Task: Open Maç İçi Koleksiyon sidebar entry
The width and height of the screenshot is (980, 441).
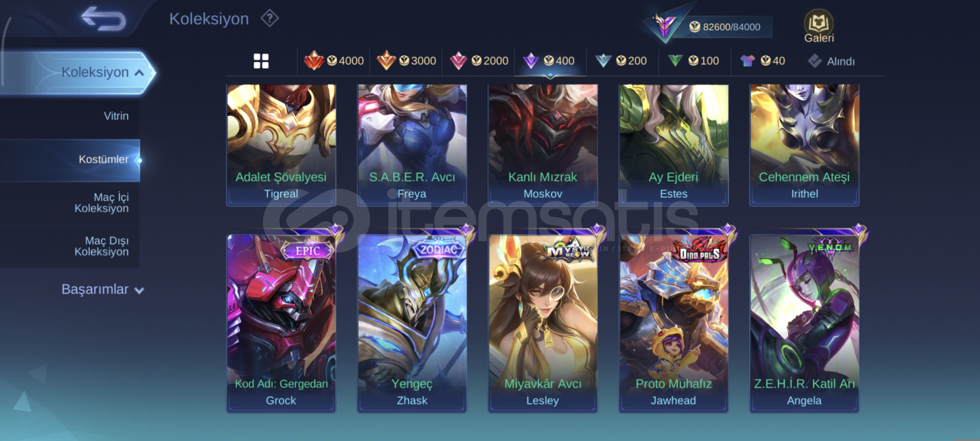Action: click(x=70, y=203)
